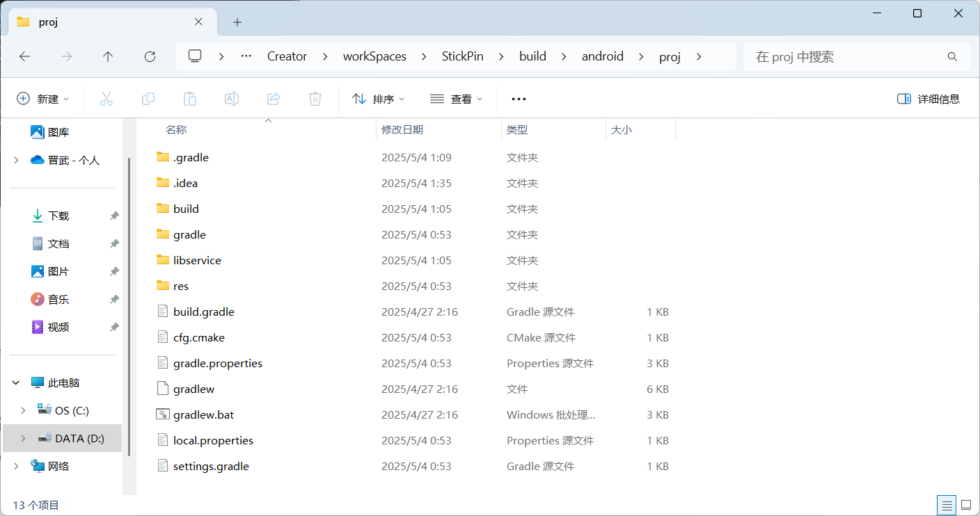Screen dimensions: 980x516
Task: Click the See more ellipsis in toolbar
Action: [x=518, y=99]
